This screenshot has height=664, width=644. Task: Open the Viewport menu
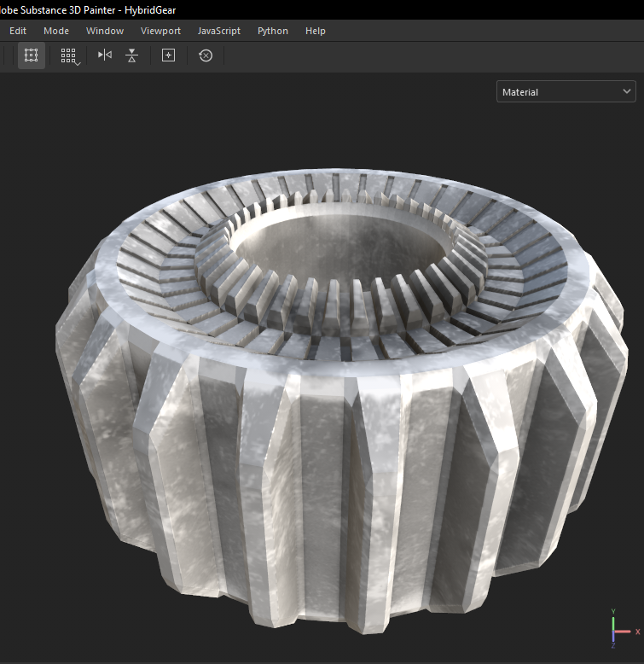coord(160,31)
